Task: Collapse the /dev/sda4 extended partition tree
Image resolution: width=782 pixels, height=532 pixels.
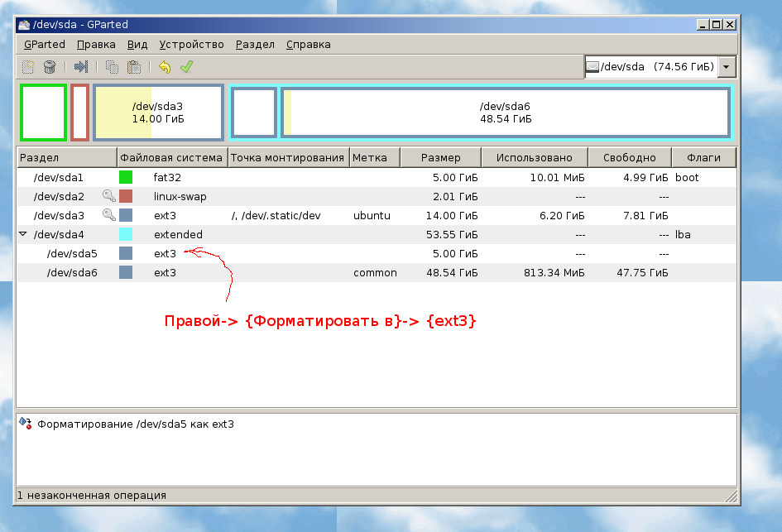Action: point(23,234)
